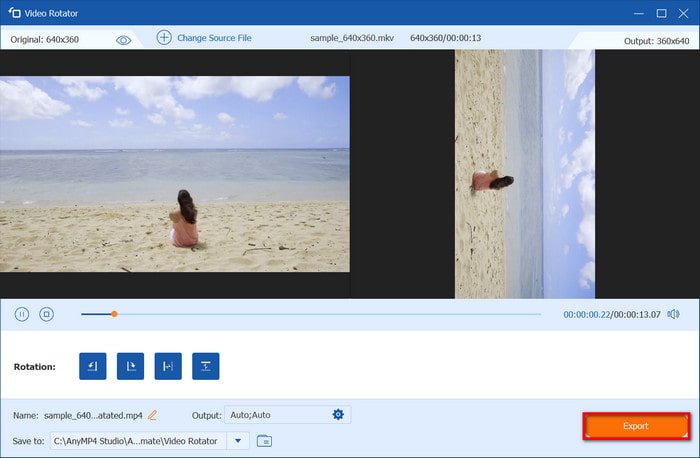The width and height of the screenshot is (700, 458).
Task: Click the plus icon to add source
Action: [164, 38]
